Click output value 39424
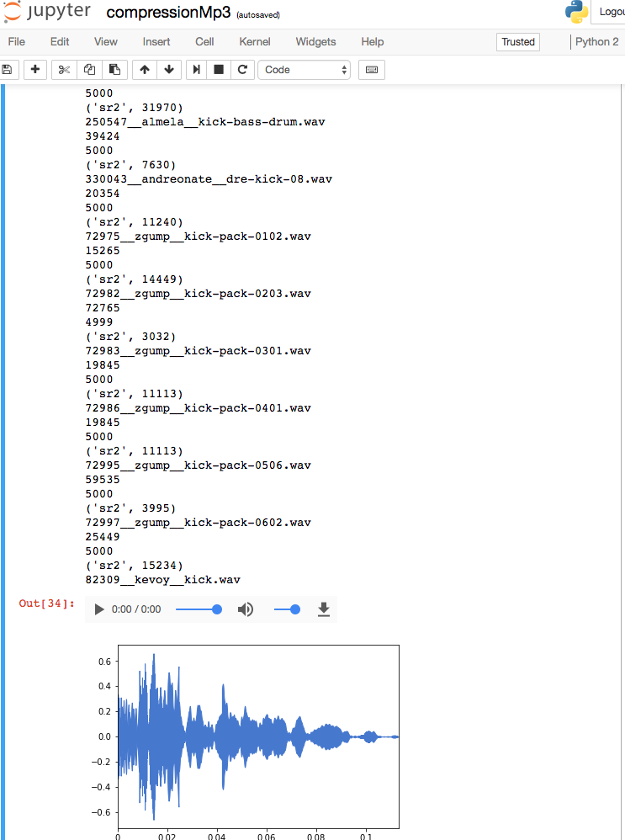Viewport: 625px width, 840px height. coord(103,136)
